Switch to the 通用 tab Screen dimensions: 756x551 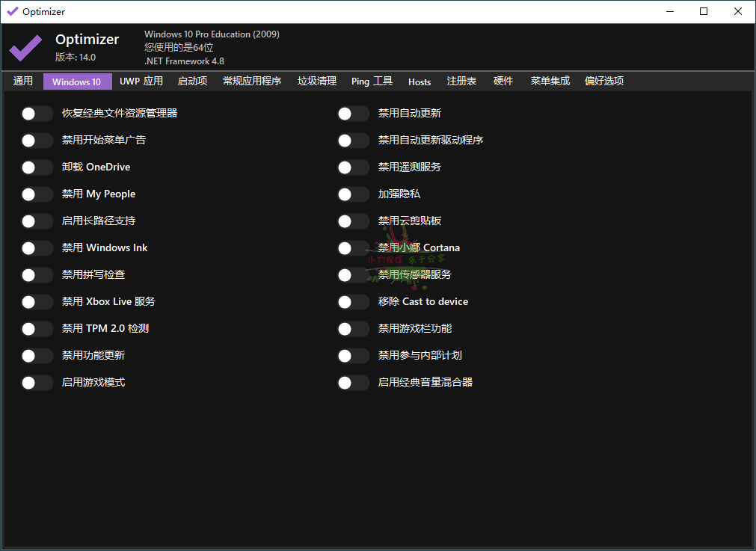coord(23,81)
